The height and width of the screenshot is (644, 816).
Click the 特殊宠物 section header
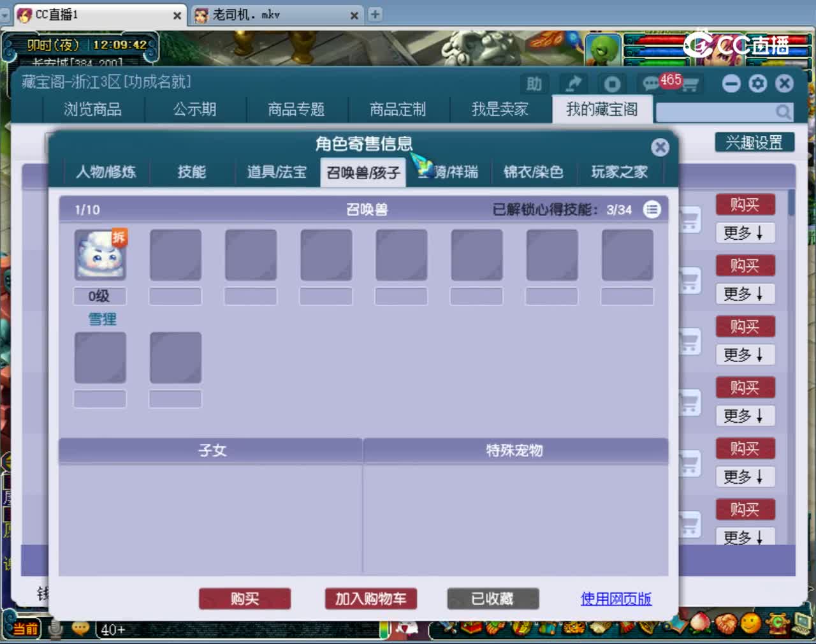pyautogui.click(x=515, y=450)
